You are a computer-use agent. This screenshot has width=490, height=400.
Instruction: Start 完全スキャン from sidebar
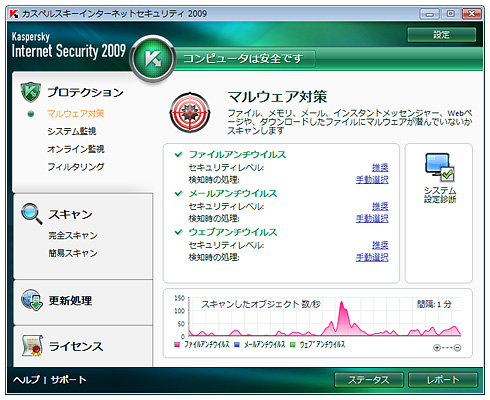(x=73, y=236)
